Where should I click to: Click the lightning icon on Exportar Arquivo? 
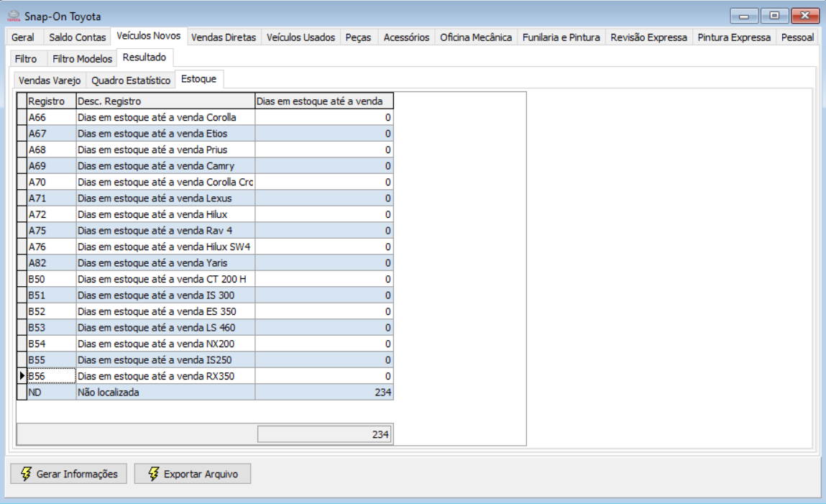tap(153, 474)
